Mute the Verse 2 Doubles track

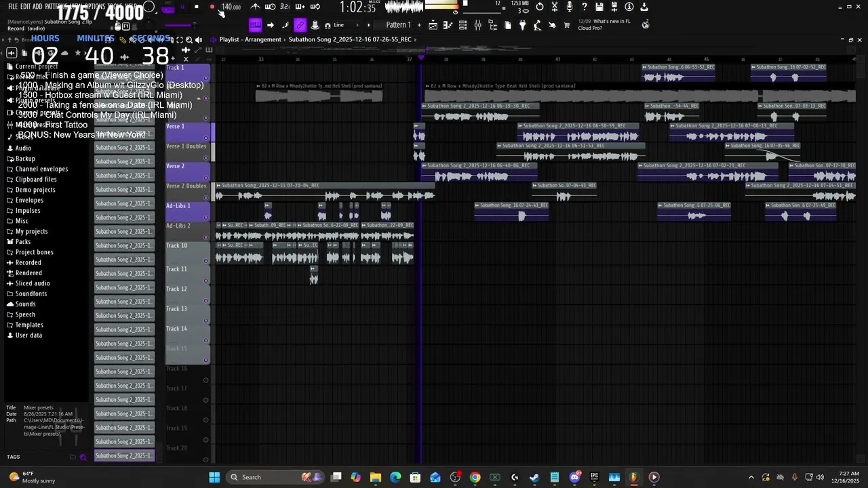206,197
